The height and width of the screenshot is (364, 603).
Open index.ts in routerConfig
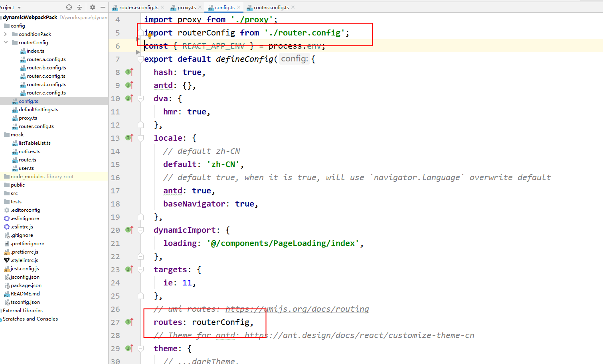point(36,51)
